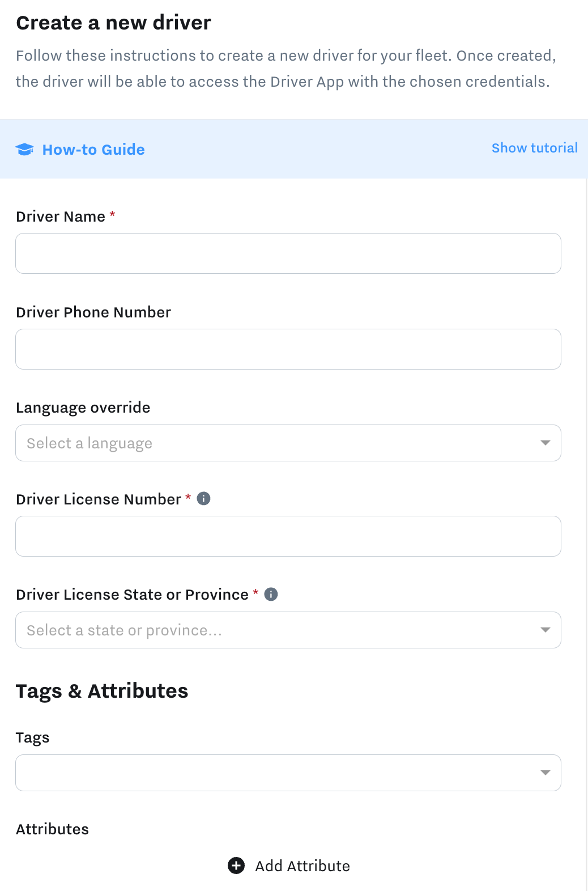The image size is (588, 891).
Task: Click the info icon next to Driver License Number
Action: 203,498
